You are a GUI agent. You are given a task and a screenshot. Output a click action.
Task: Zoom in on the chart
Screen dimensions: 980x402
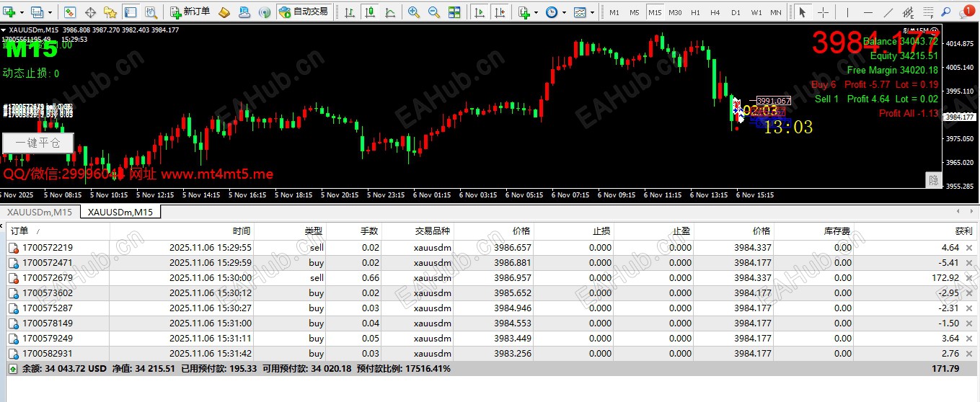tap(414, 12)
